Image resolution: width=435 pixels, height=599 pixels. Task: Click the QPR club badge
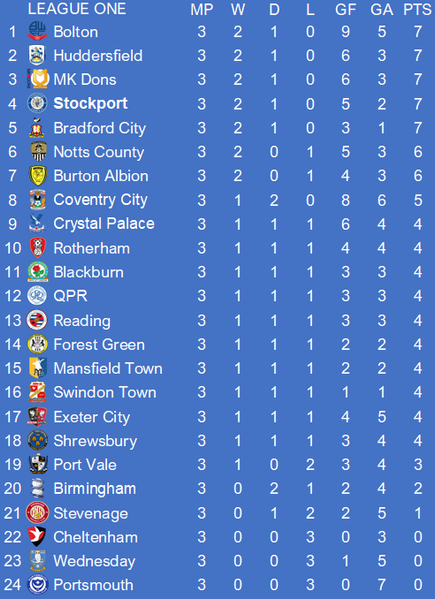point(37,296)
